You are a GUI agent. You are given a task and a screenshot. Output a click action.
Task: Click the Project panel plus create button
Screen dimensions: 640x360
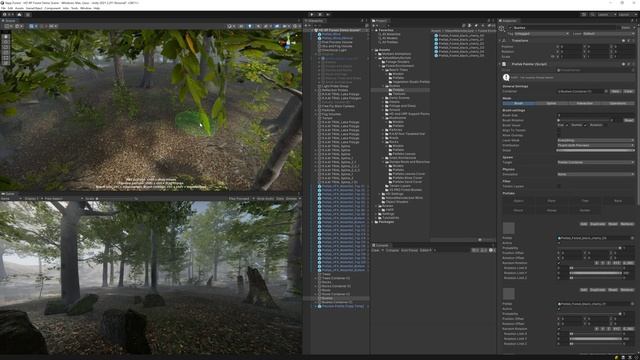tap(374, 25)
